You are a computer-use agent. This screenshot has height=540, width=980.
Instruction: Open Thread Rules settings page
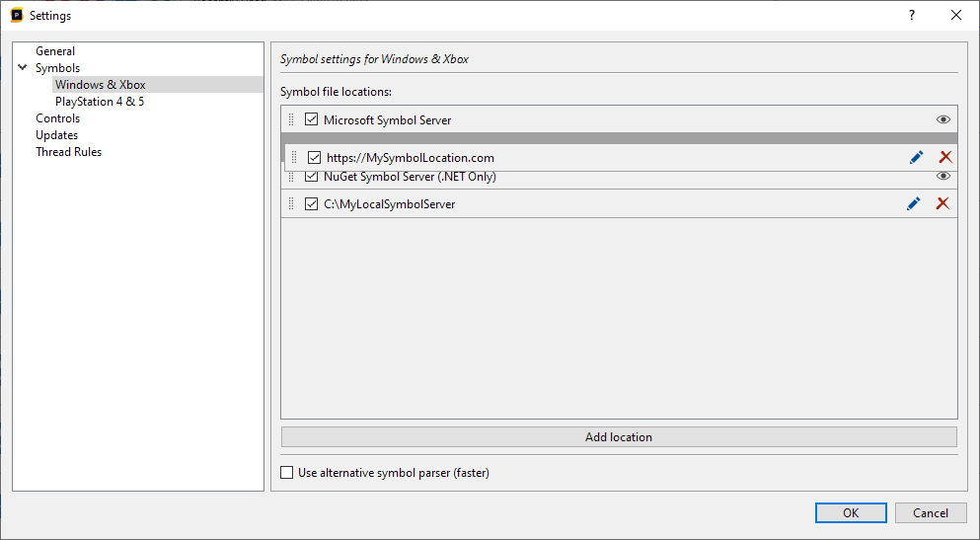(x=68, y=152)
